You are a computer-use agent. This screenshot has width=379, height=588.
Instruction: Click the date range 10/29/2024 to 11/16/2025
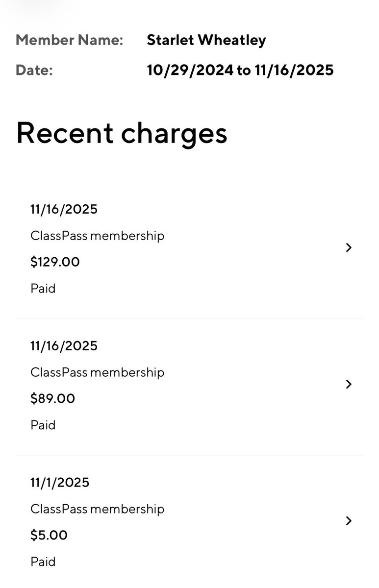click(240, 70)
